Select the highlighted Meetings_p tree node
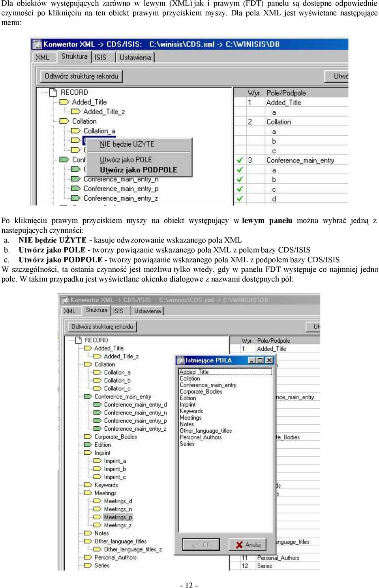379x588 pixels. tap(118, 517)
